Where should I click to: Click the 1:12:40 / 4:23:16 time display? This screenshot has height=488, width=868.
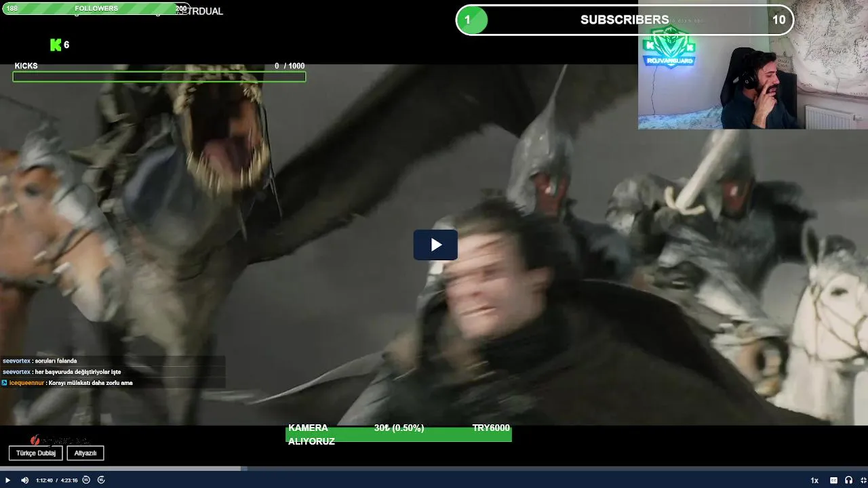click(x=57, y=480)
